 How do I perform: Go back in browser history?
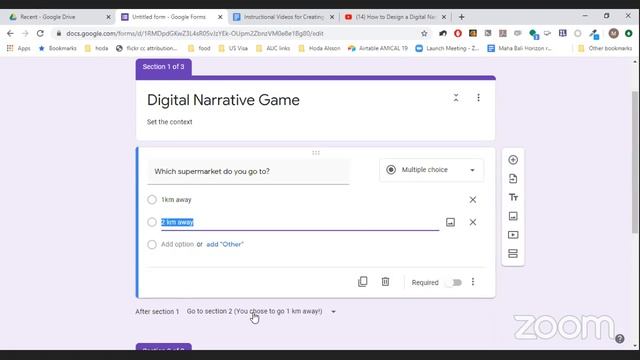click(10, 33)
